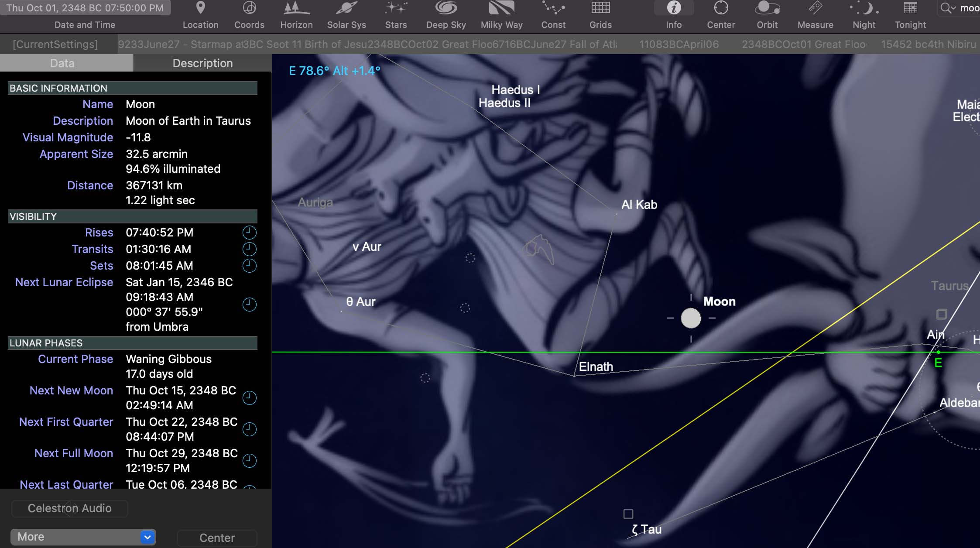
Task: Type in the search field showing moo
Action: (958, 8)
